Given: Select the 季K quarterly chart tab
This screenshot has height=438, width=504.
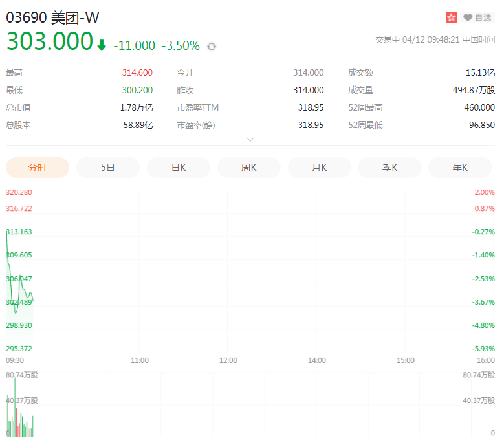Looking at the screenshot, I should point(389,168).
